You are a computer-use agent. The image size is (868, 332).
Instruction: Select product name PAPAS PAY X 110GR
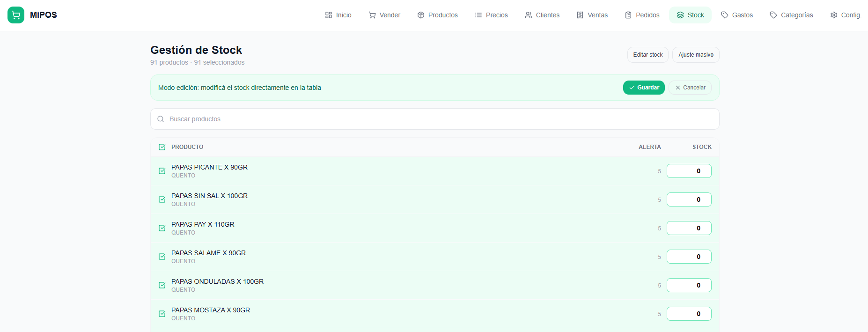pyautogui.click(x=203, y=224)
